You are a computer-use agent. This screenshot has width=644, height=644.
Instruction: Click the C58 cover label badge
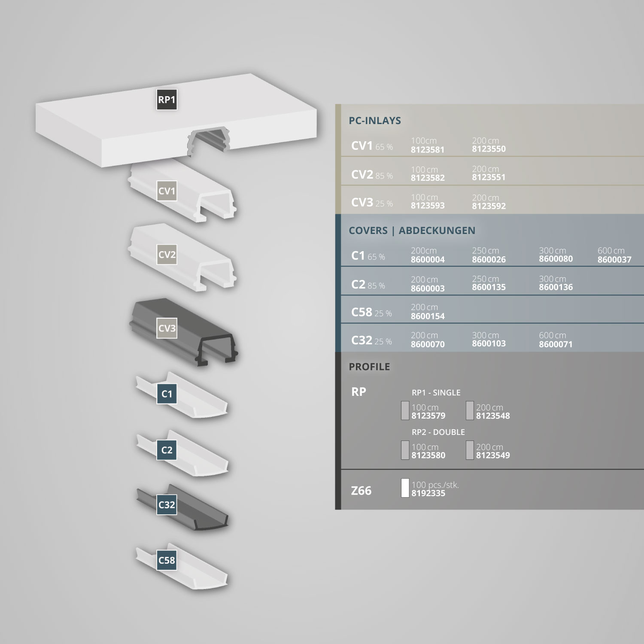[x=167, y=560]
